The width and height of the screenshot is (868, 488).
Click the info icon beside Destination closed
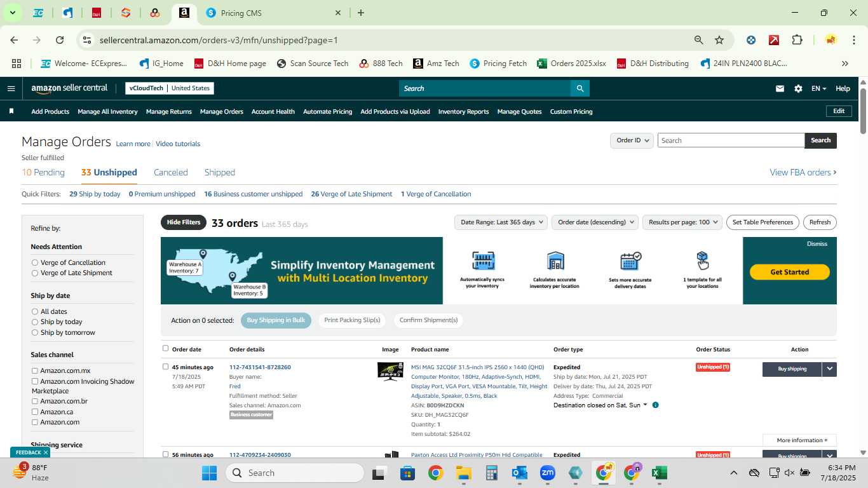(655, 405)
